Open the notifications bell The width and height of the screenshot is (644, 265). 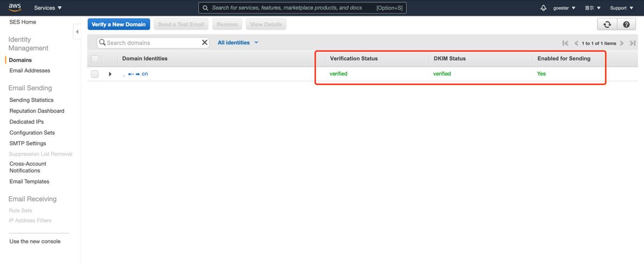pyautogui.click(x=544, y=8)
